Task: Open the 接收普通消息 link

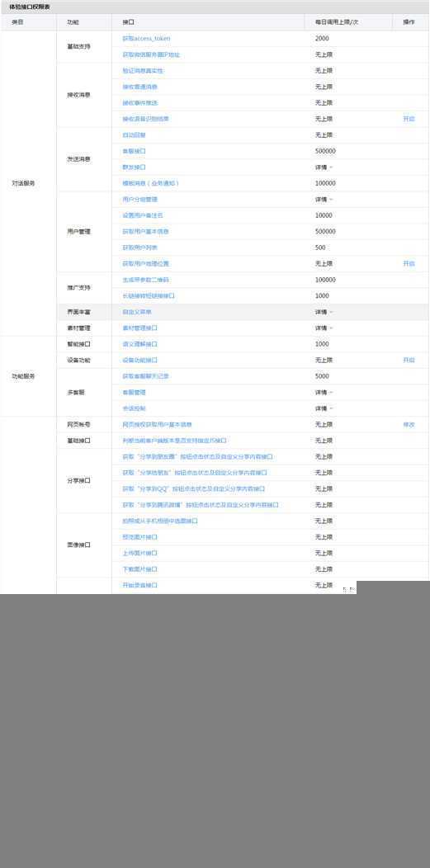Action: (x=140, y=87)
